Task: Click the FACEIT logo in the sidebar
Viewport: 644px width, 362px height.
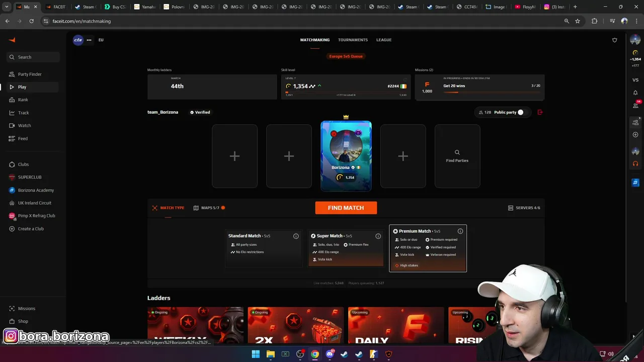Action: (x=12, y=40)
